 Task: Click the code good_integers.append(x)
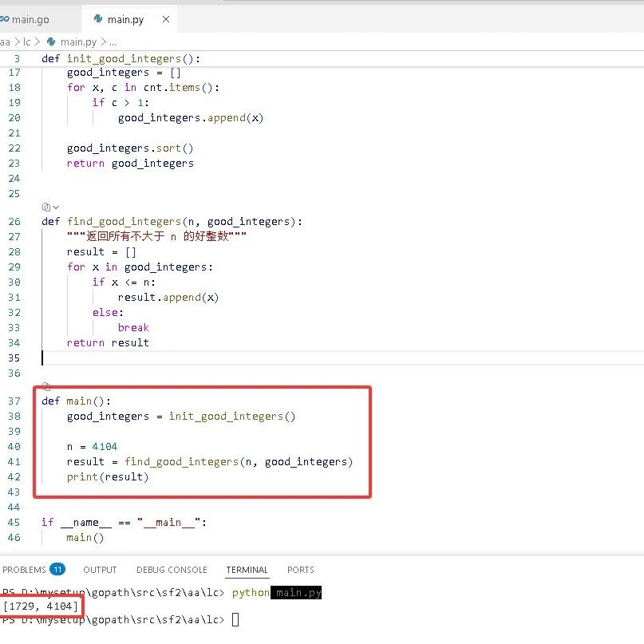click(191, 118)
